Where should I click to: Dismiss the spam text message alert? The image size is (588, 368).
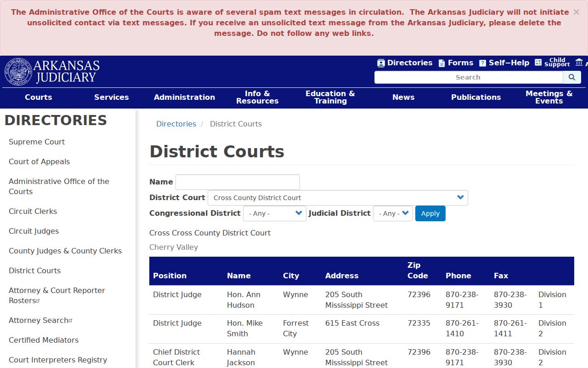[576, 12]
